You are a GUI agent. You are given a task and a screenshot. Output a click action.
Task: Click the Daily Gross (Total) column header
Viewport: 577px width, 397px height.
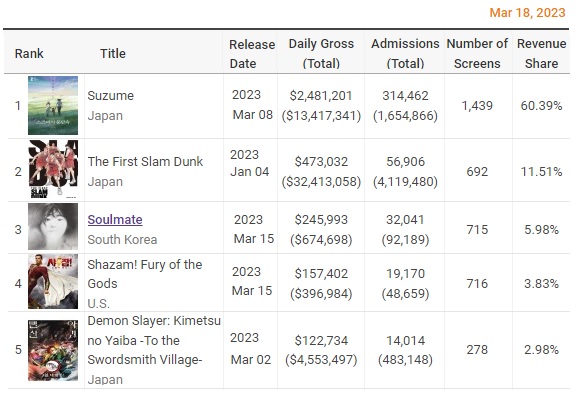click(x=321, y=54)
